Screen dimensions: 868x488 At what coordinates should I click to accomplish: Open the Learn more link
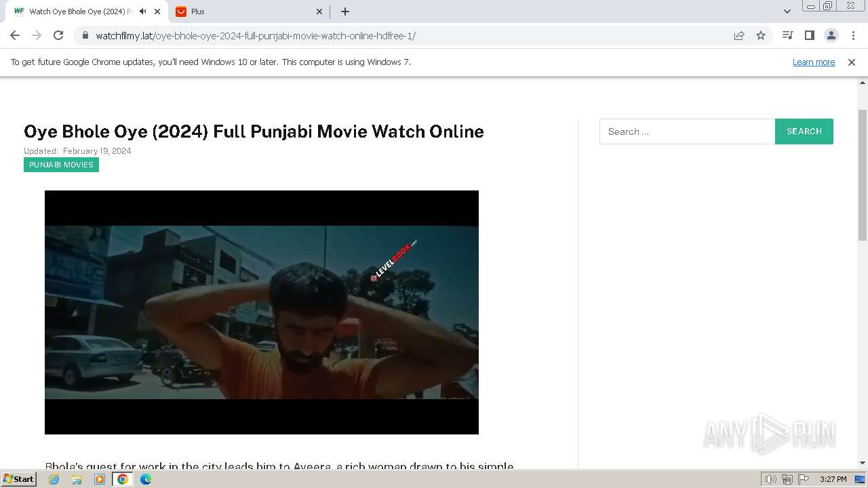[814, 62]
